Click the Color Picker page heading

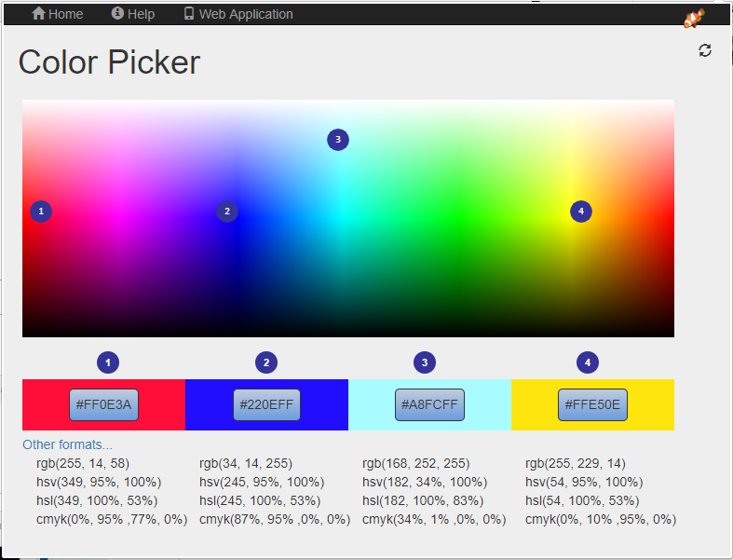click(109, 61)
